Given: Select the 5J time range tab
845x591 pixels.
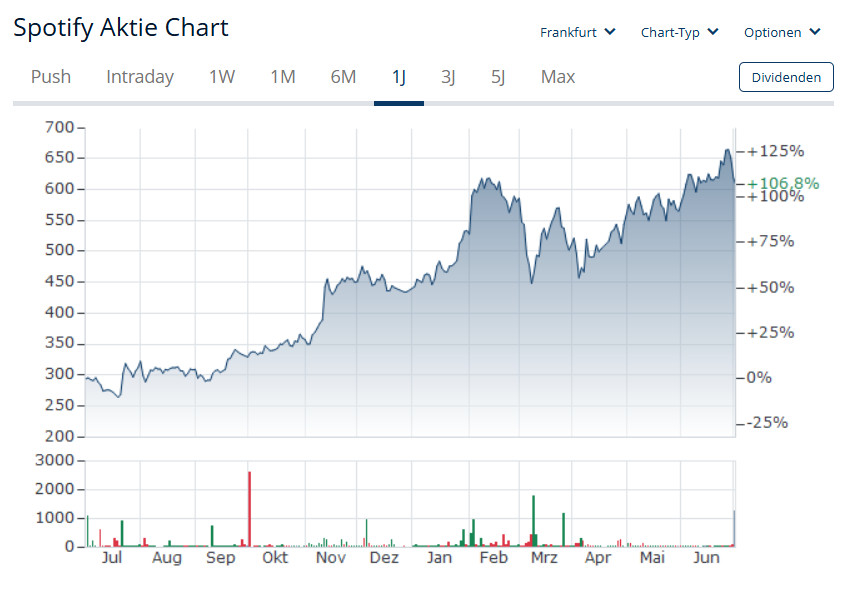Looking at the screenshot, I should click(498, 77).
